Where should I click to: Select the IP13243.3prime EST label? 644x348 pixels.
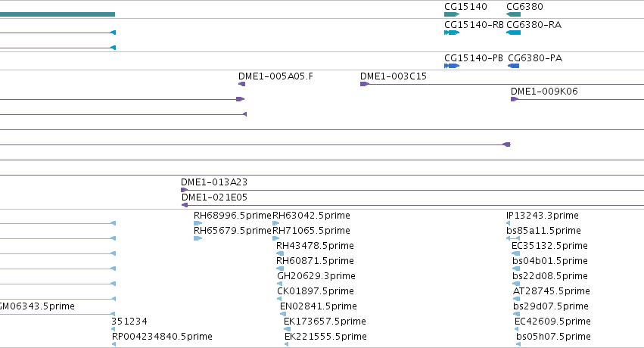click(x=543, y=216)
